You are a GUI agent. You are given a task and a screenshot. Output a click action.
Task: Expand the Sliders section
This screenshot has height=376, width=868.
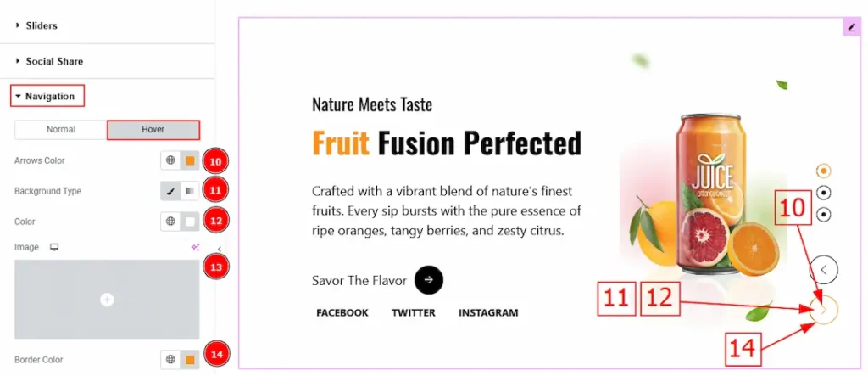(x=41, y=25)
